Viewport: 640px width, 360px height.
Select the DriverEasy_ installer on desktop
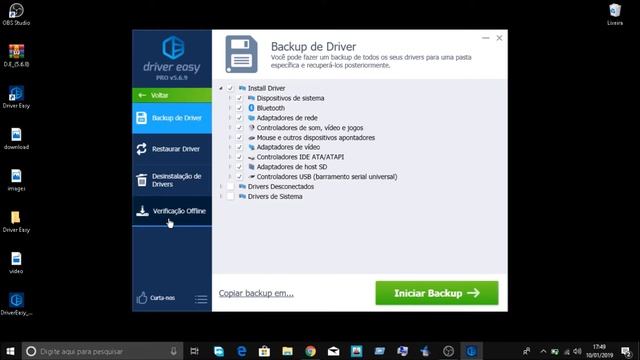[x=16, y=304]
